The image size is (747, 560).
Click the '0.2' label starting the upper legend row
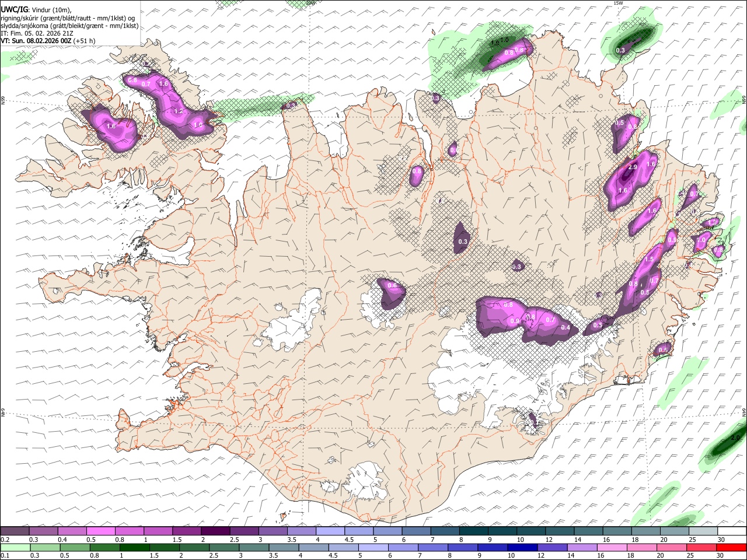5,540
